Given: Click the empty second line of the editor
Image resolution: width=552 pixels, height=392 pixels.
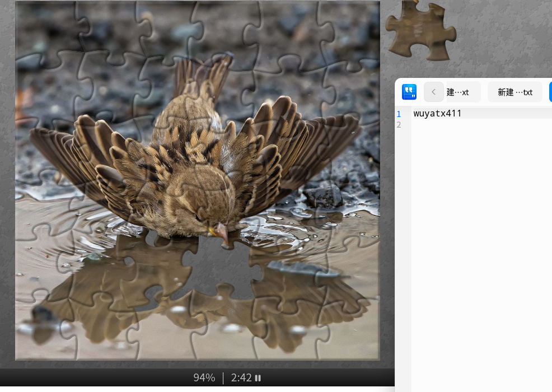Looking at the screenshot, I should [x=476, y=124].
